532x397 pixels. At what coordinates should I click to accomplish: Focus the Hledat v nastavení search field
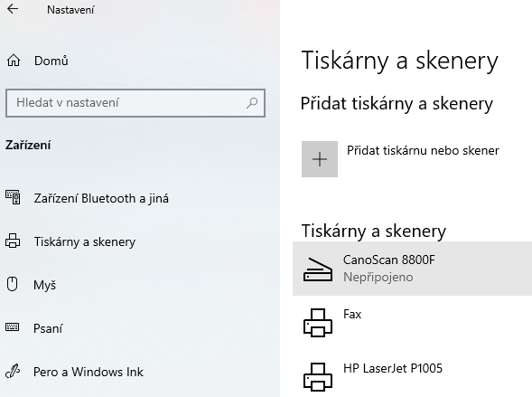pos(135,103)
